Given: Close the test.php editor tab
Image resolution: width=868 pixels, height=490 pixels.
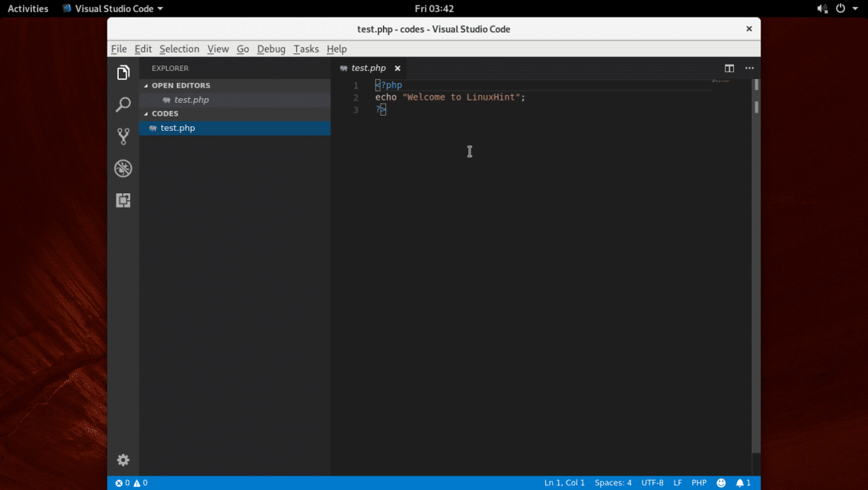Looking at the screenshot, I should click(397, 68).
